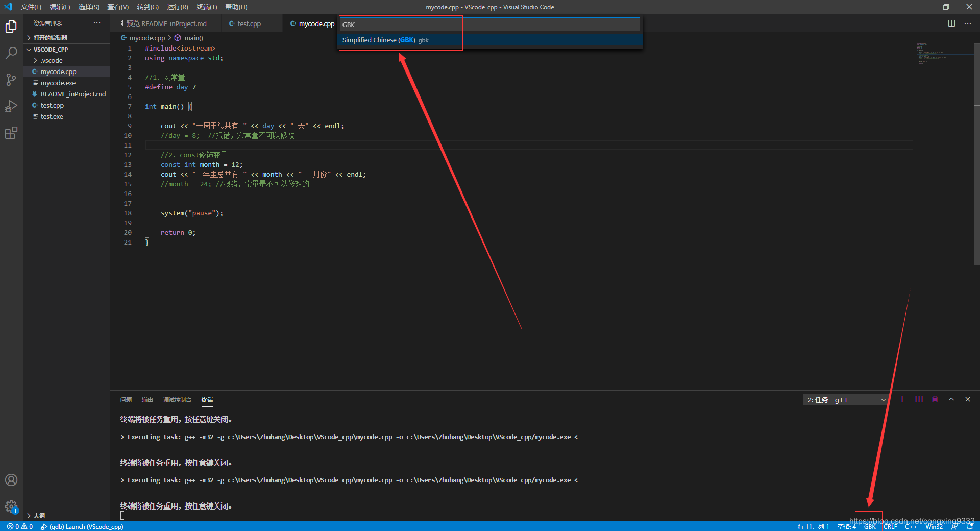The image size is (980, 531).
Task: Open test.cpp in the file explorer
Action: pyautogui.click(x=67, y=105)
